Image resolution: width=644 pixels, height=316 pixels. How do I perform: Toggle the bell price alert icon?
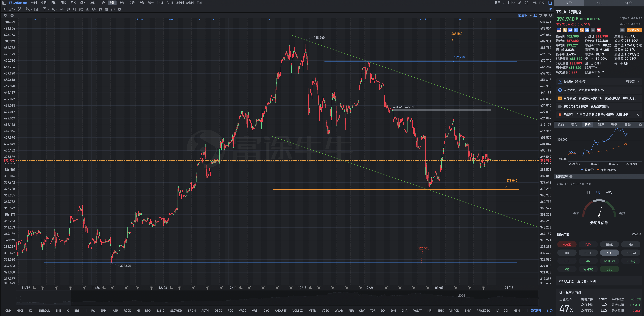coord(622,30)
